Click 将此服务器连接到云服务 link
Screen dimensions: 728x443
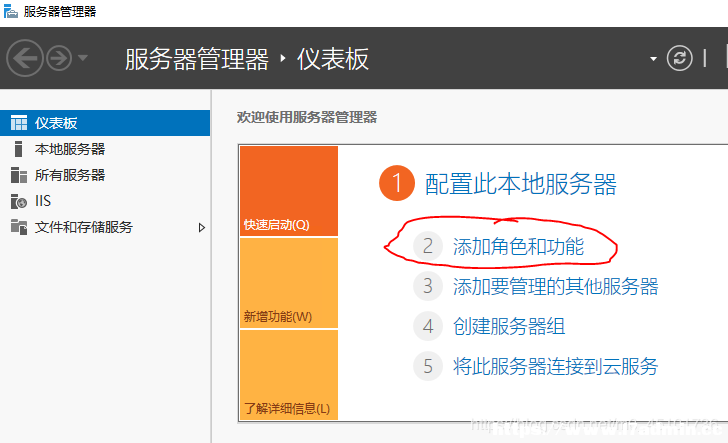555,366
